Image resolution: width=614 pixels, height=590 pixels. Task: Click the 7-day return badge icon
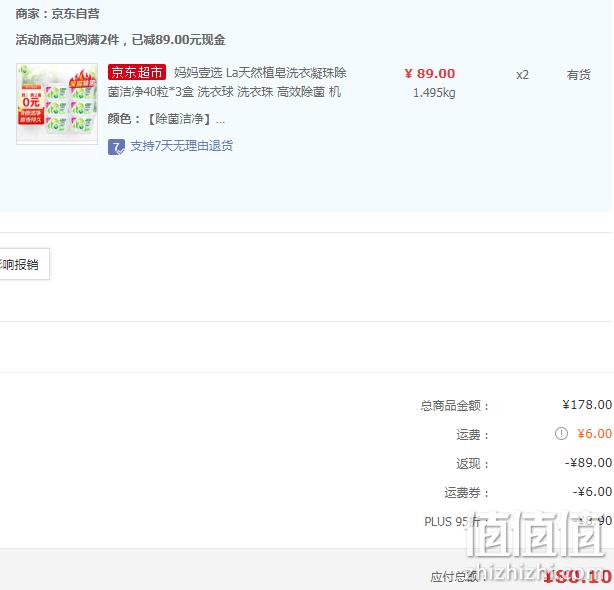[116, 147]
